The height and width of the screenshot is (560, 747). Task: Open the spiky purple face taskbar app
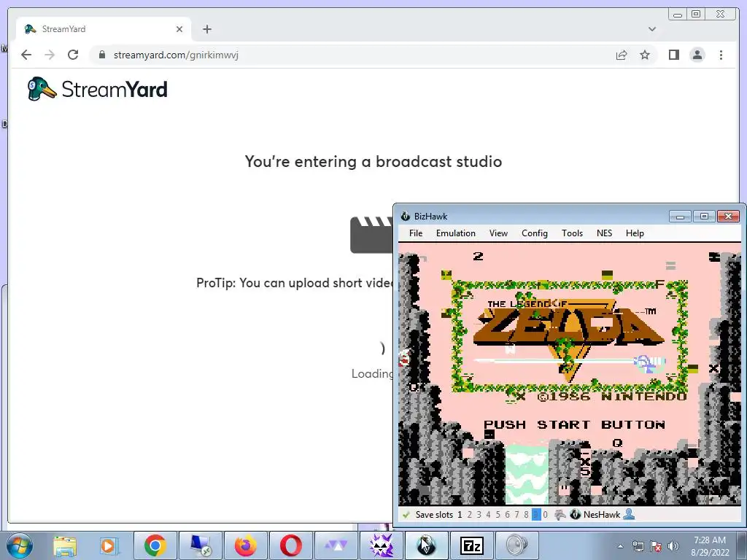[x=381, y=545]
